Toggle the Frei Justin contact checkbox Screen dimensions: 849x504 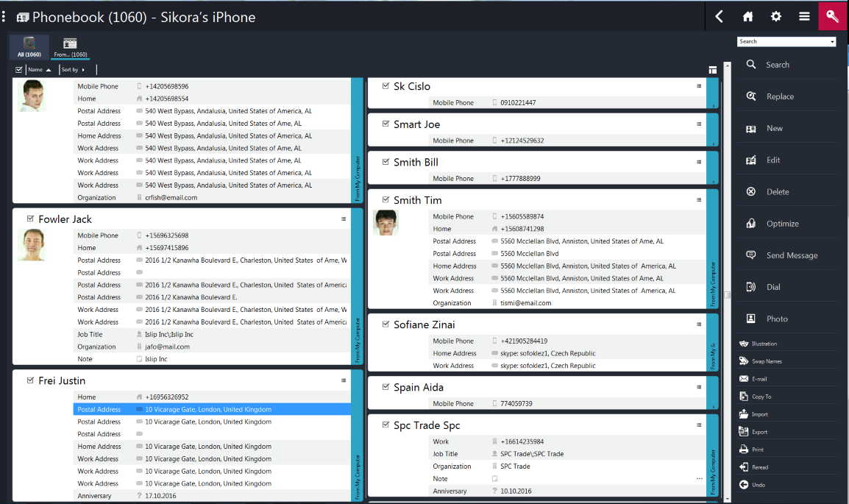click(x=30, y=380)
